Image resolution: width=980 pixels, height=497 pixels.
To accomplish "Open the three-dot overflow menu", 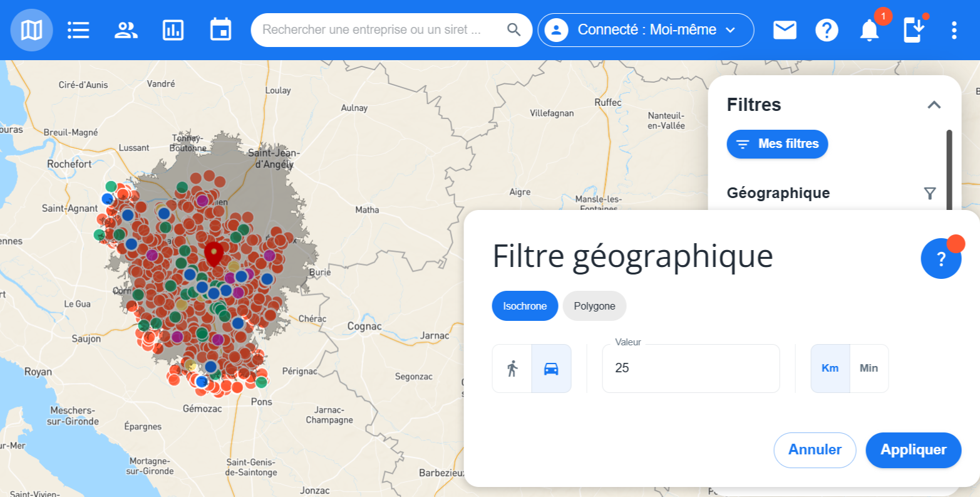I will point(954,29).
